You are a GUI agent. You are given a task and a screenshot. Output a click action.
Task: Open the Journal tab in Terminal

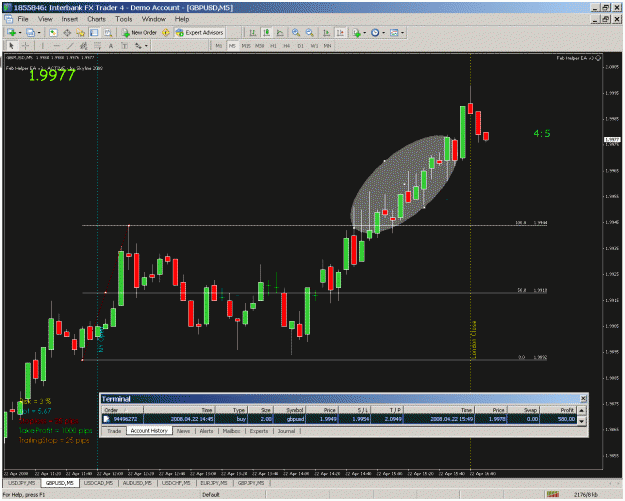pyautogui.click(x=286, y=431)
